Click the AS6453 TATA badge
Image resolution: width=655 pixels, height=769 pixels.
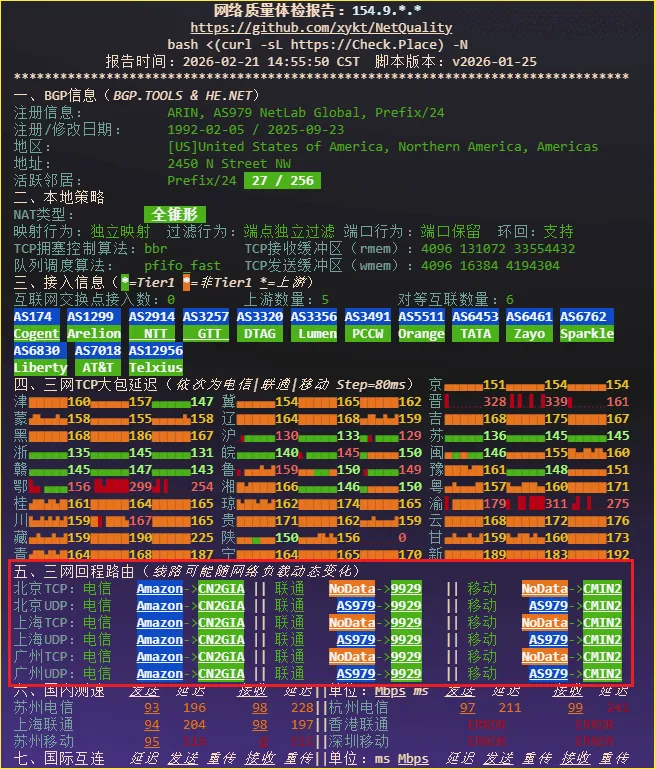tap(475, 325)
